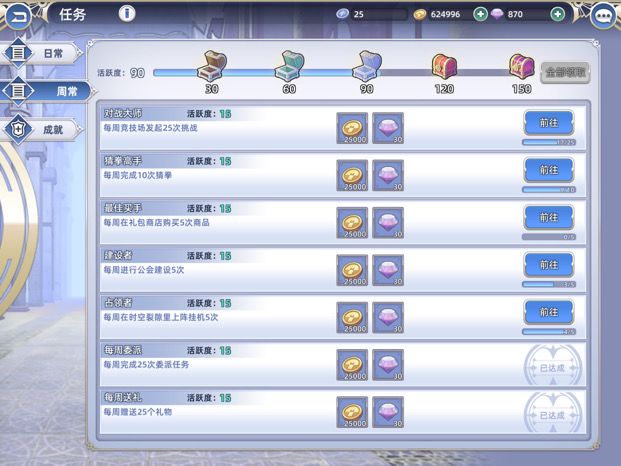
Task: Click the 任务 page title
Action: pos(72,15)
